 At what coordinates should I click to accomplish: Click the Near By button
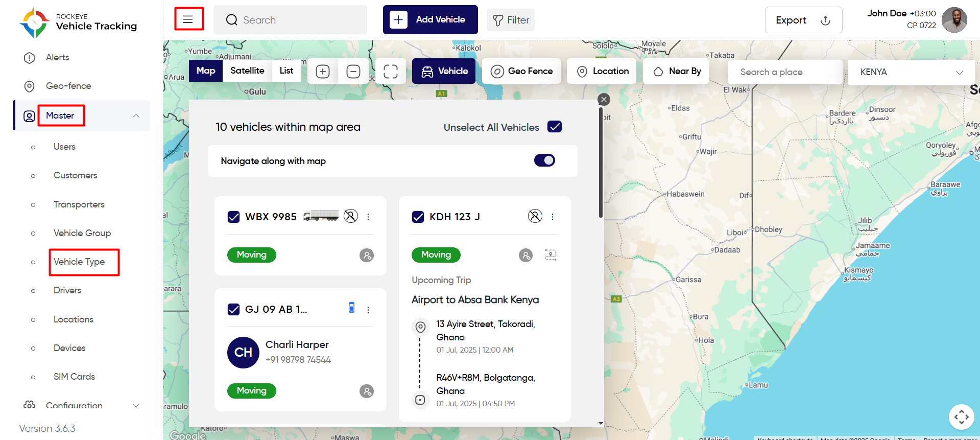[676, 71]
